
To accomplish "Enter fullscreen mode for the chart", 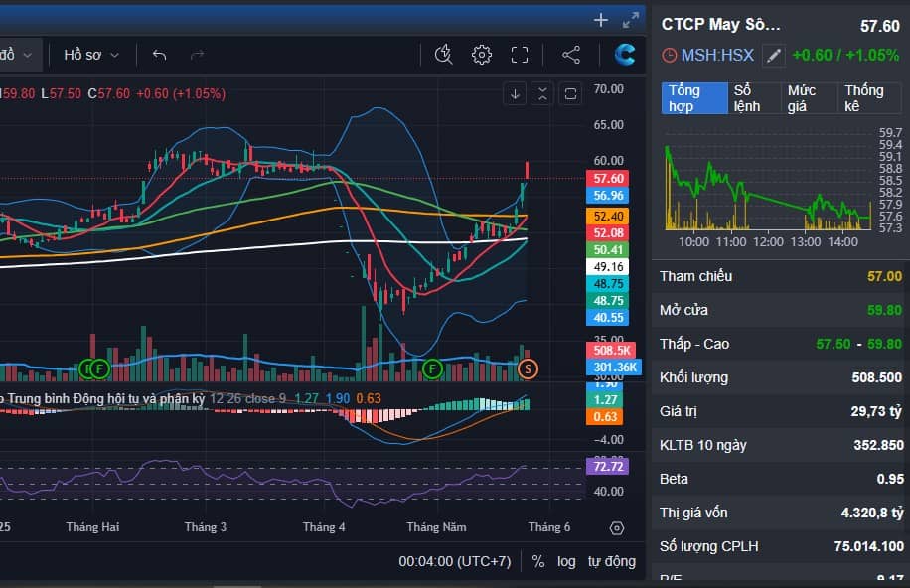I will click(x=519, y=55).
